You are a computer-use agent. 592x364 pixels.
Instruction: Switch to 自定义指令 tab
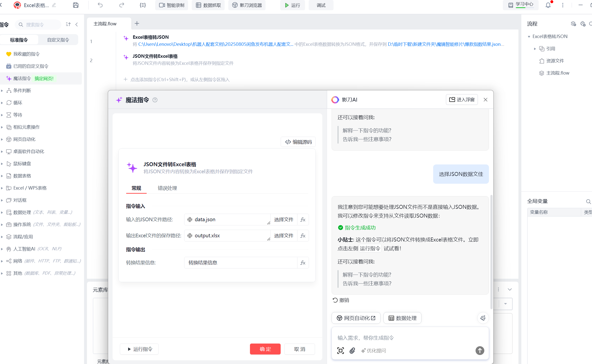click(x=58, y=40)
